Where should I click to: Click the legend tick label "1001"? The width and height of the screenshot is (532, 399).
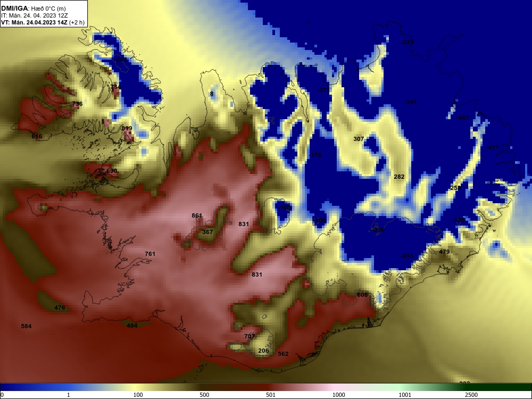[405, 395]
